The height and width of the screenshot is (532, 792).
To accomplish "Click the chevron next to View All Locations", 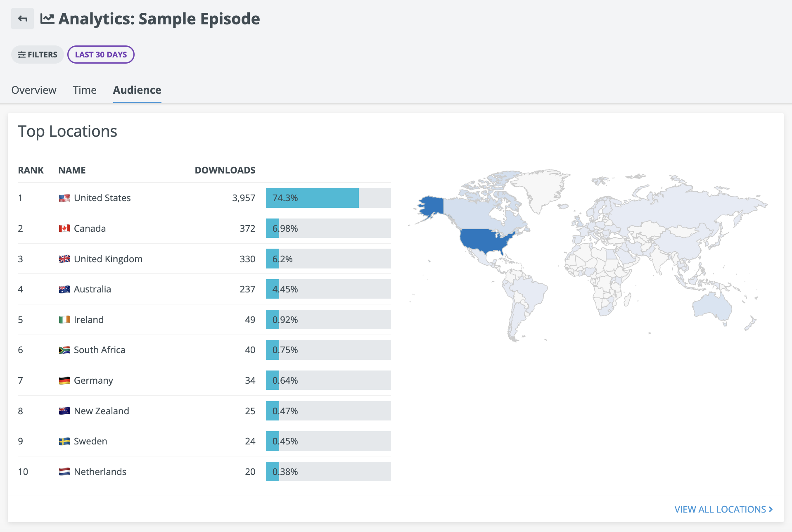I will pyautogui.click(x=771, y=509).
